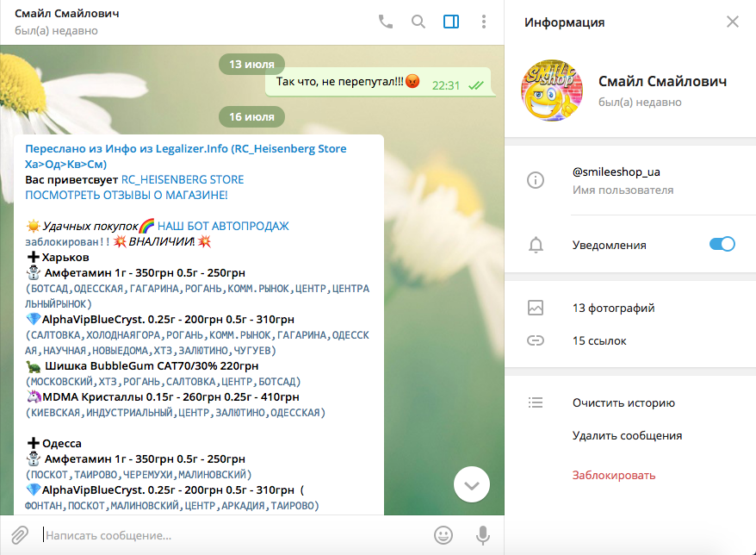
Task: Open the emoji picker smiley icon
Action: click(443, 535)
